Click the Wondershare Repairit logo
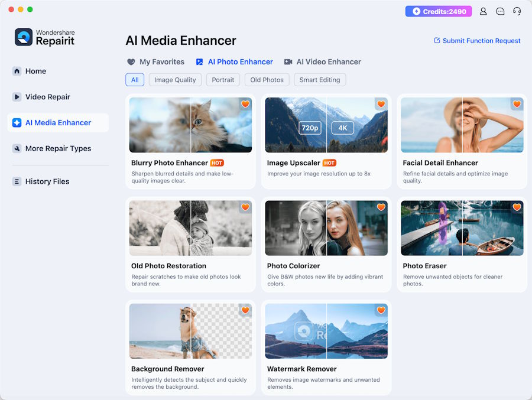 (45, 37)
